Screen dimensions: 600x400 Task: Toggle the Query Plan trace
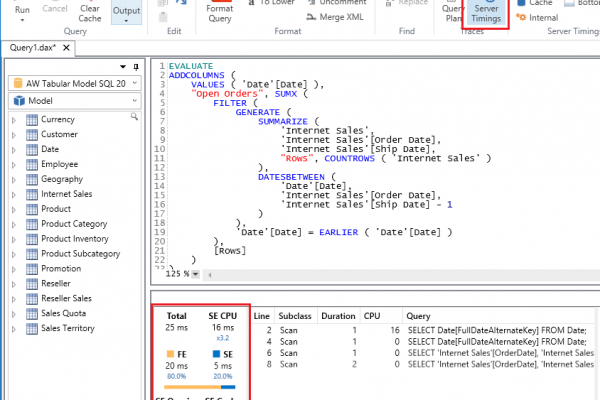453,12
